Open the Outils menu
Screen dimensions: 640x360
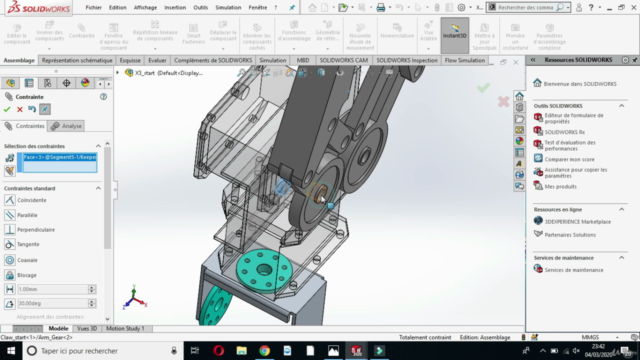point(200,7)
